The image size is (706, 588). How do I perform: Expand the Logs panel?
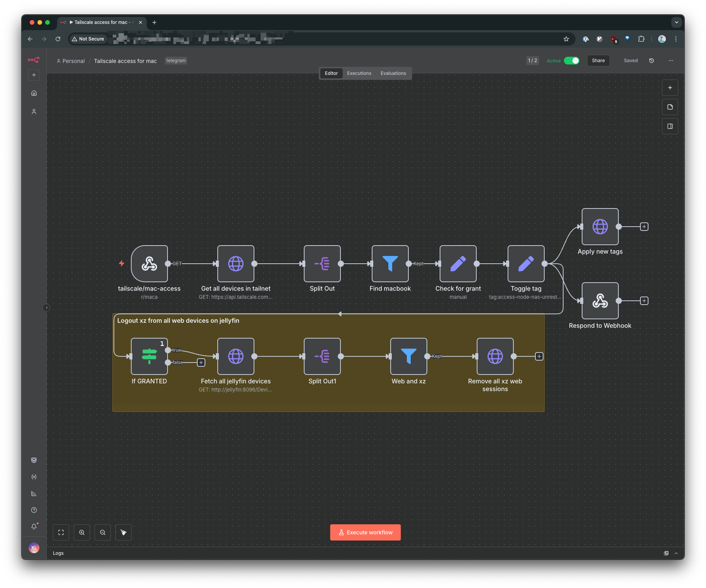tap(676, 553)
